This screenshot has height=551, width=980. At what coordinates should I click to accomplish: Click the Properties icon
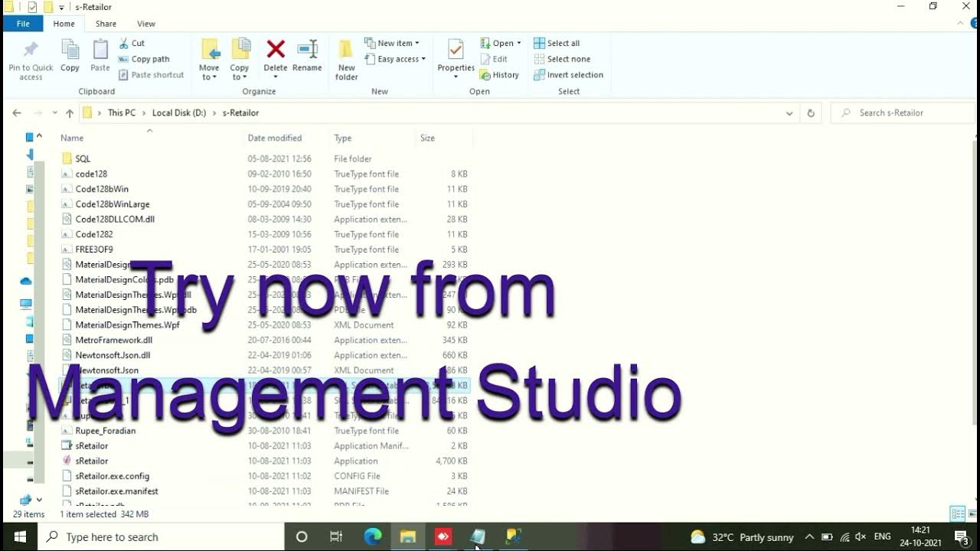tap(456, 51)
